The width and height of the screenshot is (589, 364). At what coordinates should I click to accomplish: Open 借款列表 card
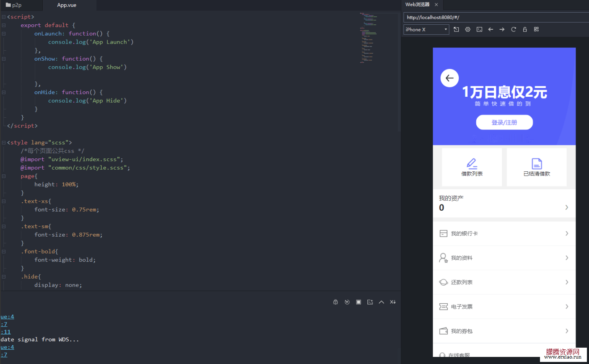[x=472, y=167]
